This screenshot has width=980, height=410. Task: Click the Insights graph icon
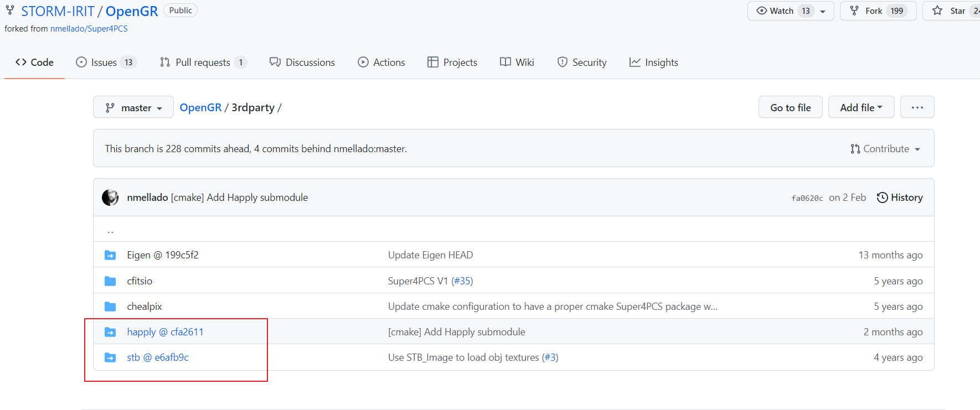tap(635, 62)
